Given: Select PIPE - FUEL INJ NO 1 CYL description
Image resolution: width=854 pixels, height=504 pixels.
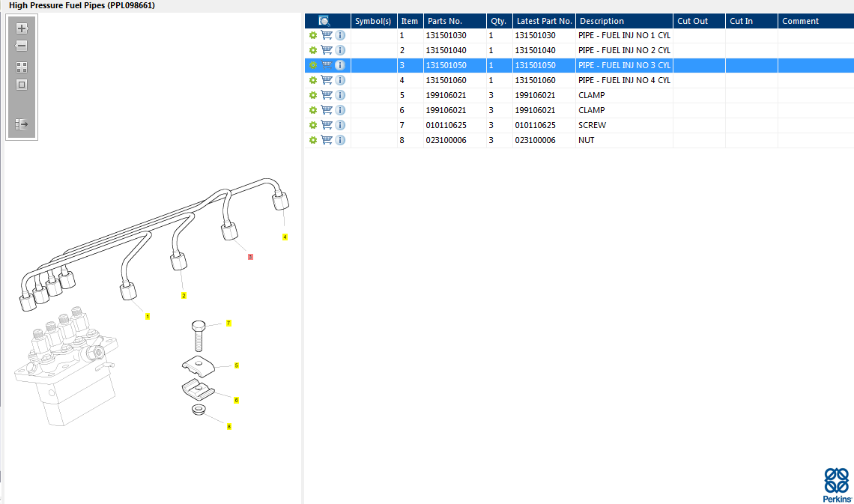Looking at the screenshot, I should pyautogui.click(x=624, y=35).
